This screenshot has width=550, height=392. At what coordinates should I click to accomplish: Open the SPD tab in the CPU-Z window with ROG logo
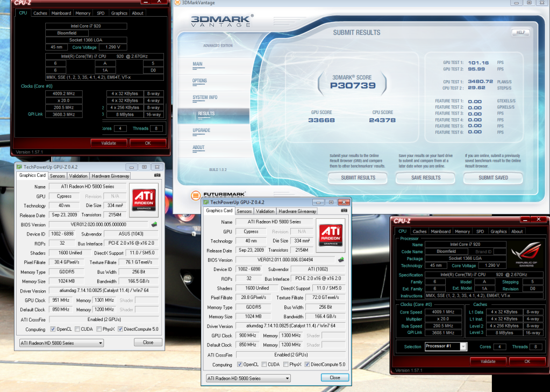pyautogui.click(x=480, y=231)
